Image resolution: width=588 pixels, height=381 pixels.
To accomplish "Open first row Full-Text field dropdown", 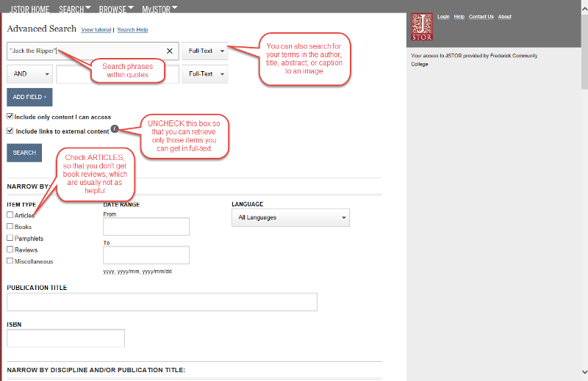I will 205,51.
